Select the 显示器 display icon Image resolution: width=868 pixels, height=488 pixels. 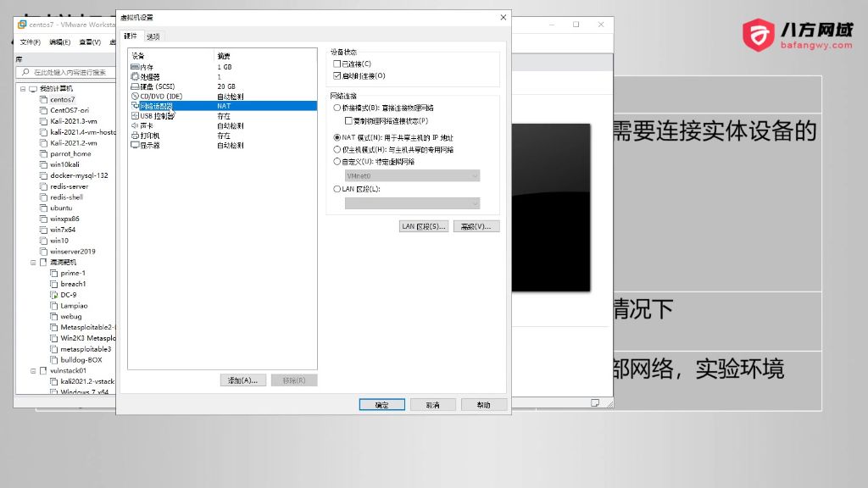[135, 145]
